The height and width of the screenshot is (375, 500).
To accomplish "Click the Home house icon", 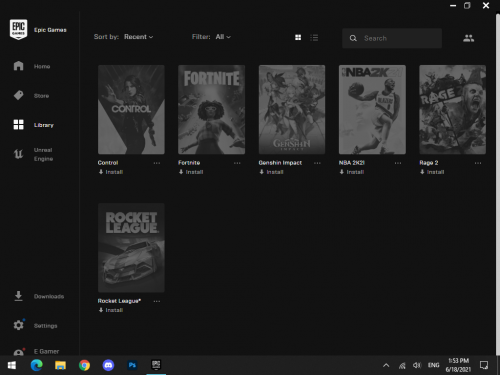I will (x=18, y=66).
